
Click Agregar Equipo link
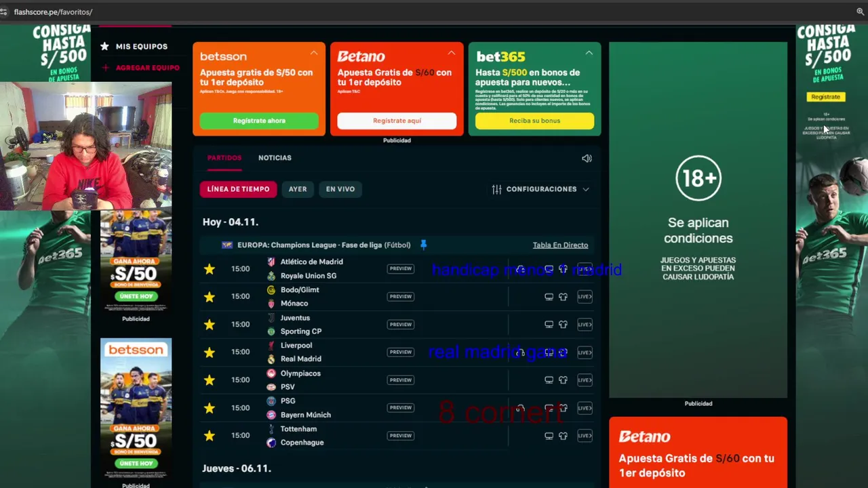[x=147, y=68]
